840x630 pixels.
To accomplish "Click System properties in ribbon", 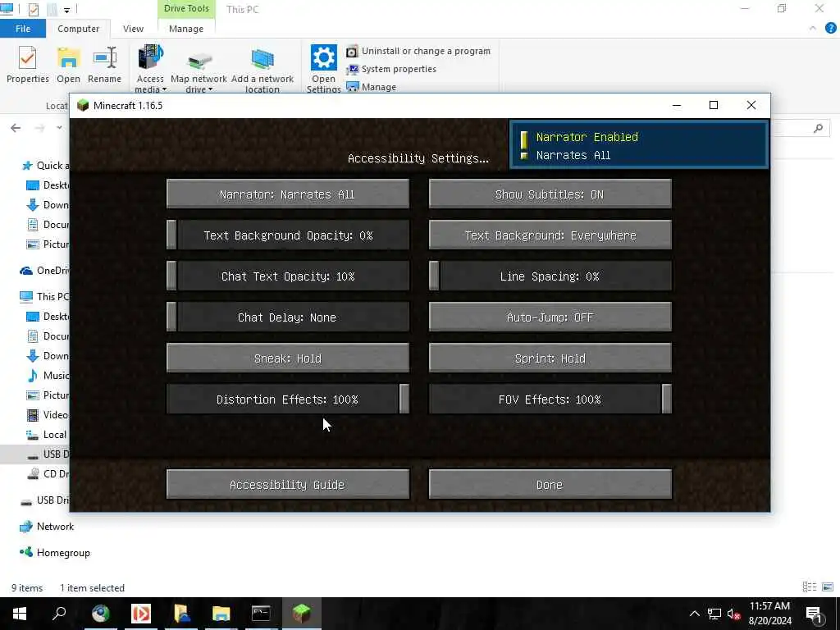I will 391,69.
